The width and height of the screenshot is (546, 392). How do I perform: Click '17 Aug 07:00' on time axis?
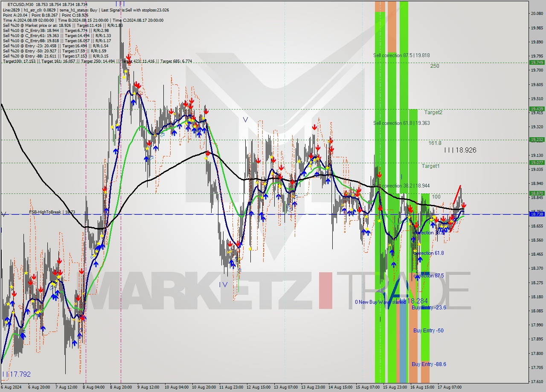449,387
